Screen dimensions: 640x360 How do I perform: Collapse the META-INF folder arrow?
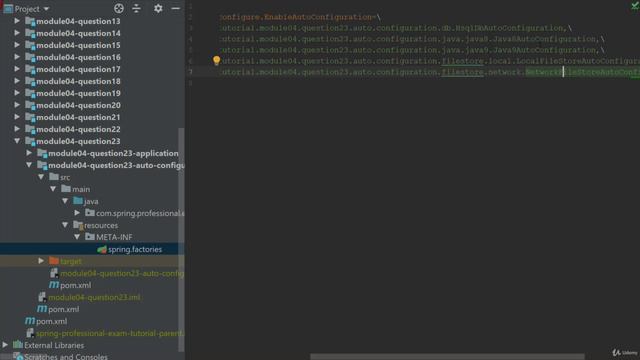pos(77,237)
